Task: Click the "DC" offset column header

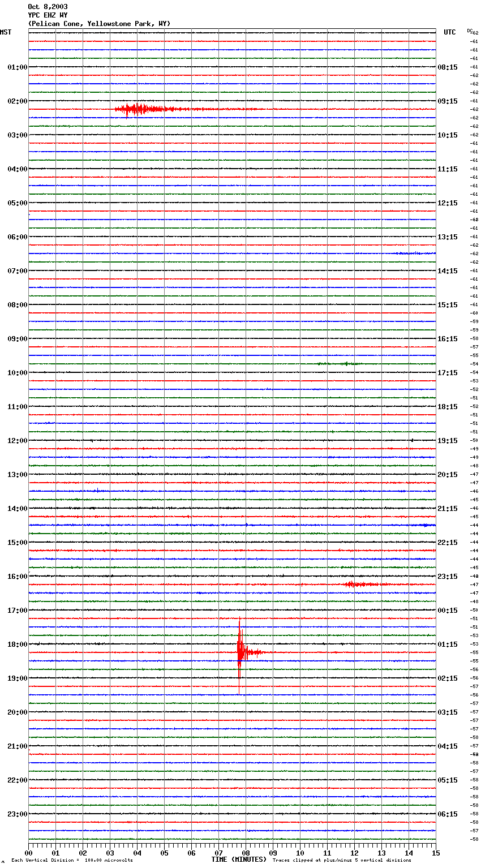Action: coord(470,31)
